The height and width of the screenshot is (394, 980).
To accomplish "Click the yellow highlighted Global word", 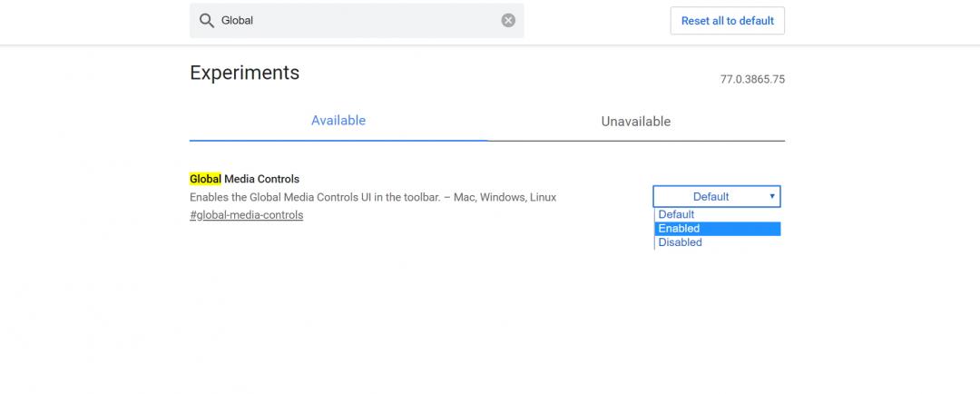I will [x=205, y=179].
